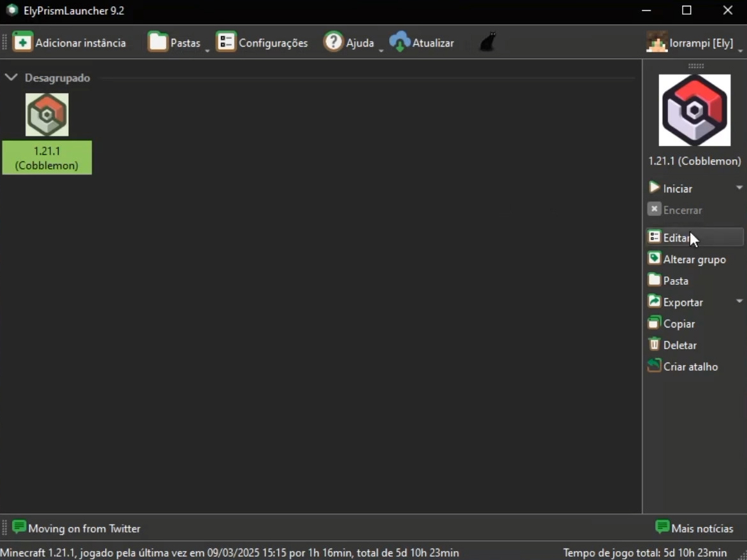Click the Encerrar grey X icon

point(654,209)
